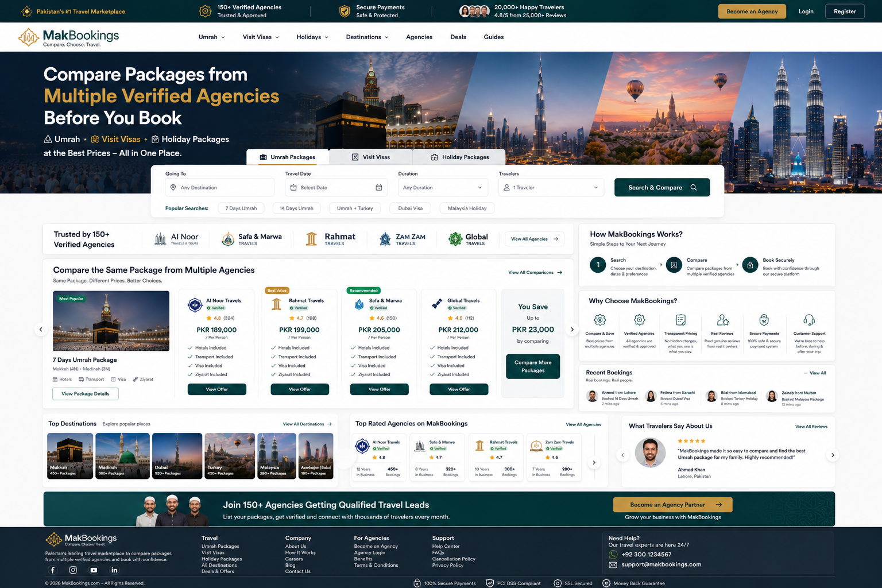The height and width of the screenshot is (588, 882).
Task: Open the Makkah destination thumbnail
Action: [x=70, y=456]
